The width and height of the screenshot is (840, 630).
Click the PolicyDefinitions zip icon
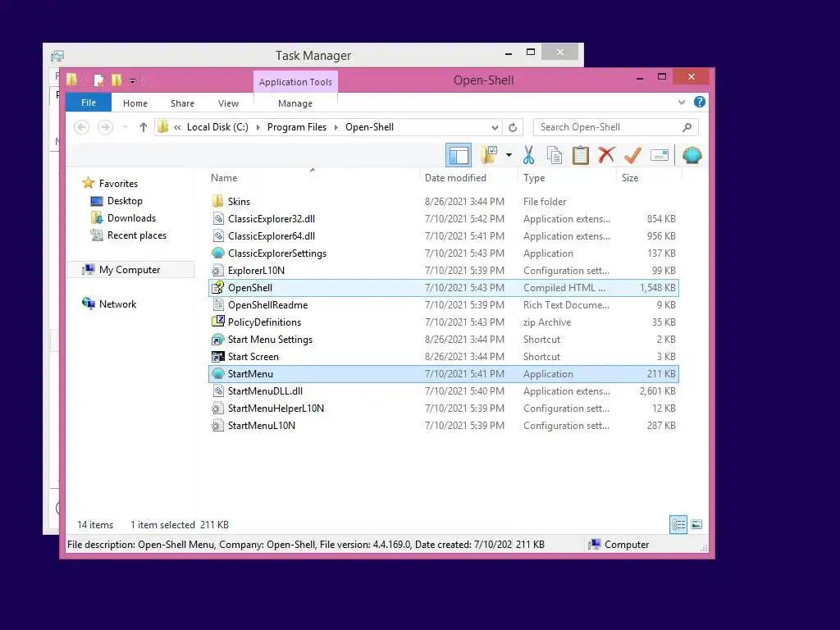[217, 322]
